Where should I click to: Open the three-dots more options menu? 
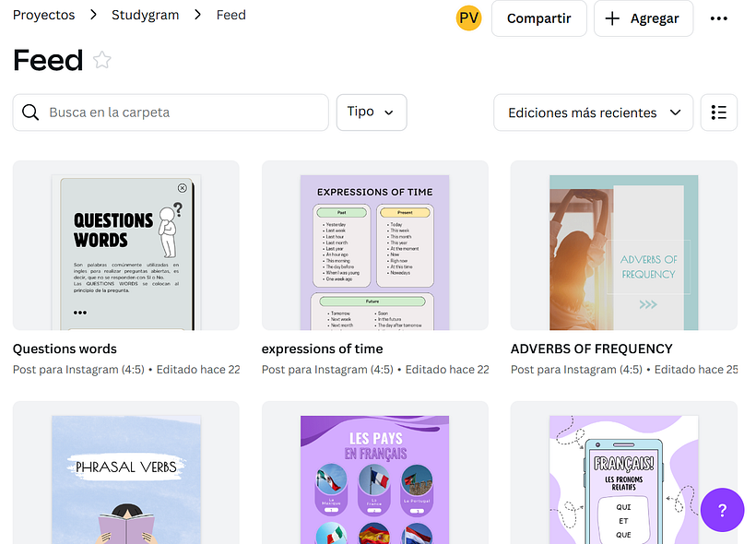click(718, 18)
